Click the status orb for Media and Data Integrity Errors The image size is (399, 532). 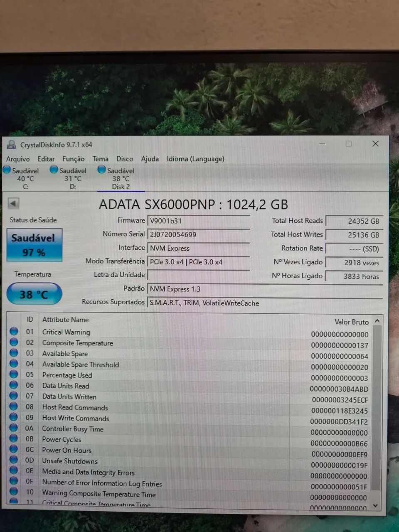pyautogui.click(x=14, y=470)
